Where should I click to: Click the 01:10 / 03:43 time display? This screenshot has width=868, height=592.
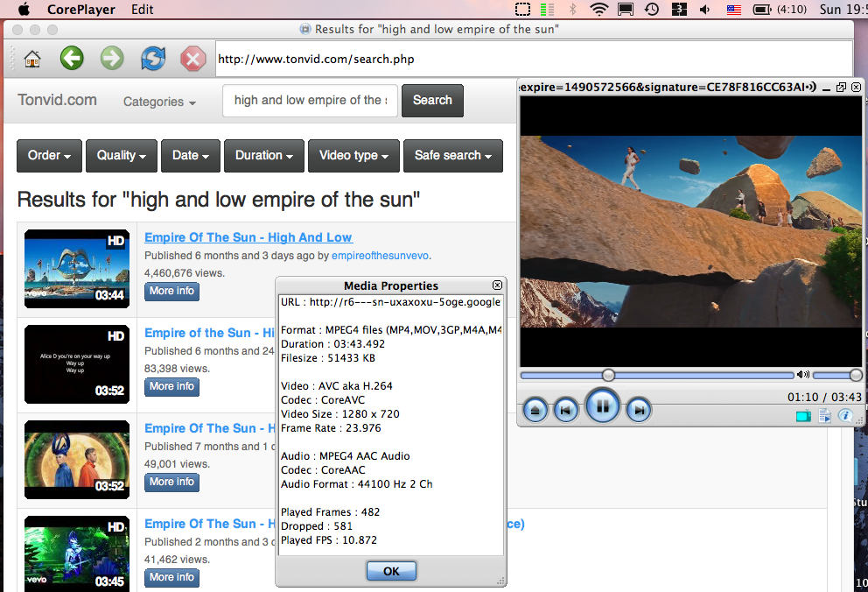click(x=824, y=397)
